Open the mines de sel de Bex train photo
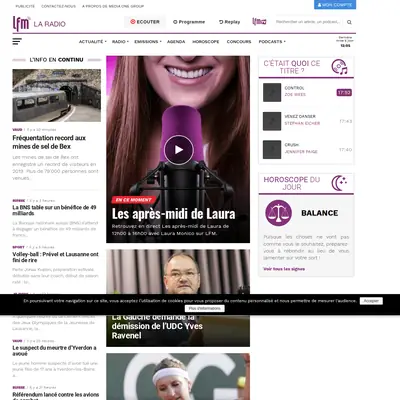The image size is (400, 400). 57,95
